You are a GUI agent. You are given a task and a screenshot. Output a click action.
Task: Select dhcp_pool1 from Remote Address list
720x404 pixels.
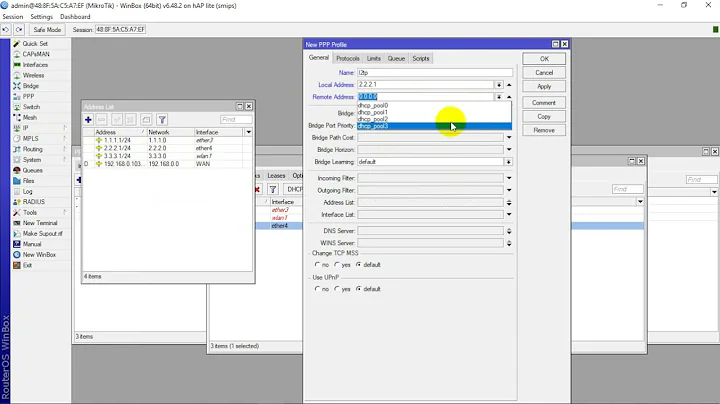coord(434,112)
